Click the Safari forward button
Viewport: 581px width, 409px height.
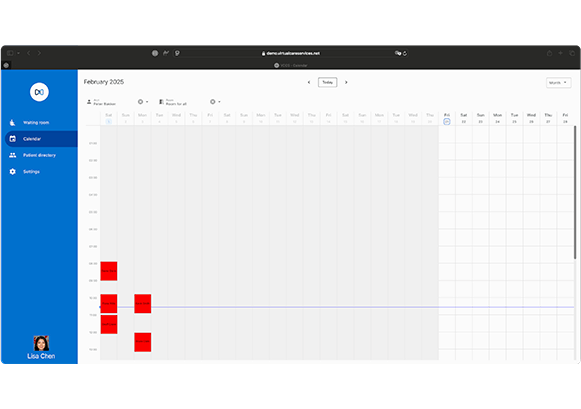click(x=39, y=53)
